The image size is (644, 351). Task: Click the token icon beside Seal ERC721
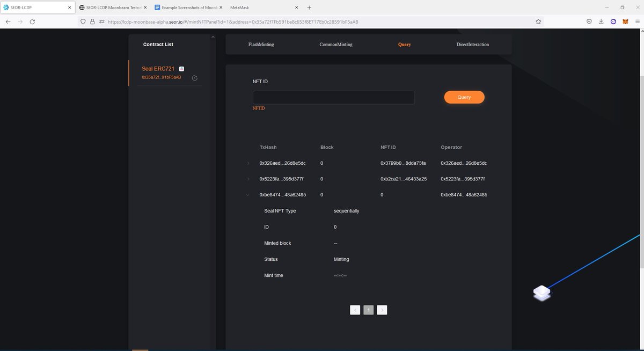click(x=181, y=69)
